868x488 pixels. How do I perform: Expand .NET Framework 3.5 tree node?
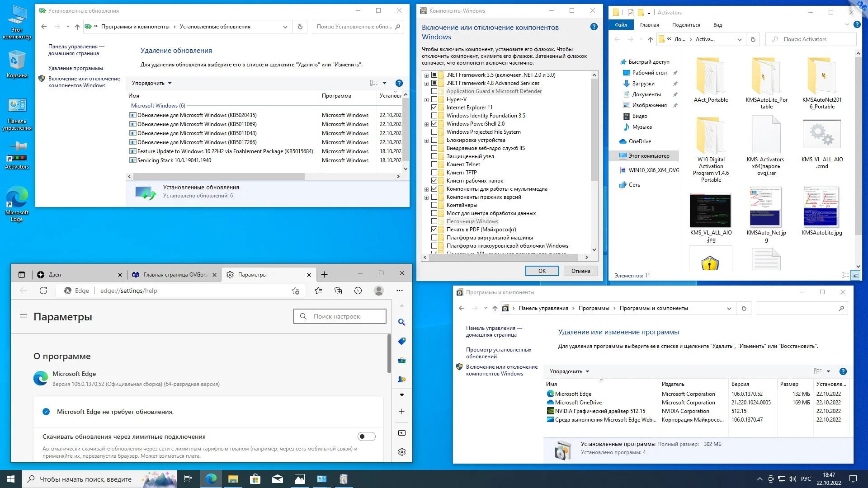coord(426,75)
